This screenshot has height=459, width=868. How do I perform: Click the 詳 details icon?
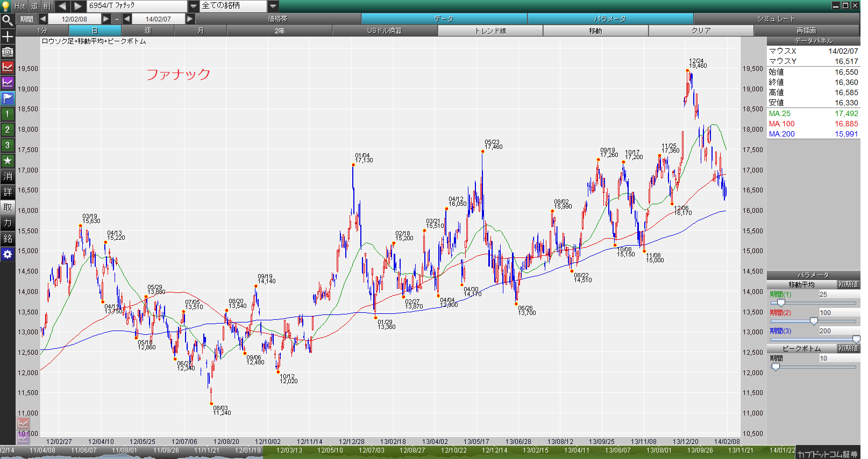click(x=8, y=192)
